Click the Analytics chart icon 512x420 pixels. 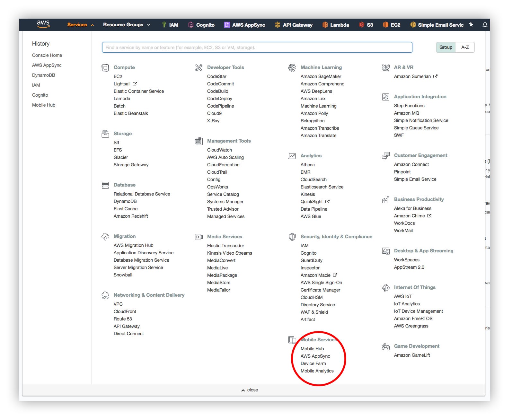292,156
